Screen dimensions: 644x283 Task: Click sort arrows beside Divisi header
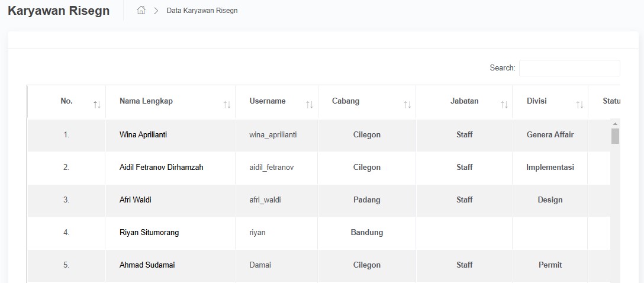point(579,105)
